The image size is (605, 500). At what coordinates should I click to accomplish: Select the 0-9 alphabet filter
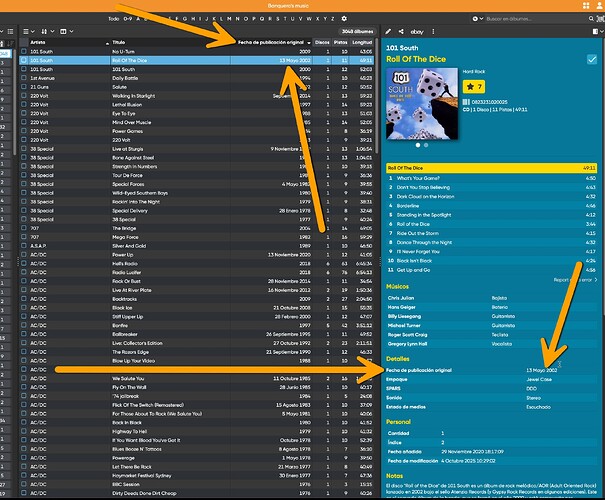coord(127,19)
